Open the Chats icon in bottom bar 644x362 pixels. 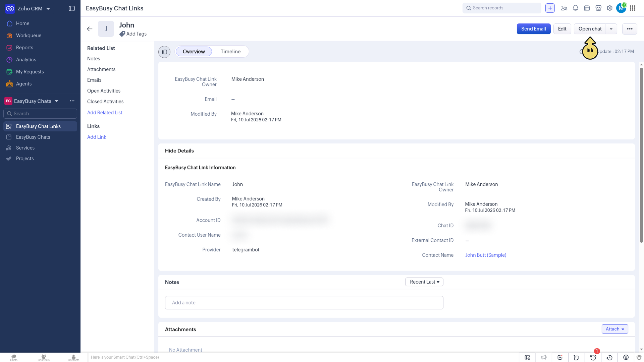coord(14,358)
